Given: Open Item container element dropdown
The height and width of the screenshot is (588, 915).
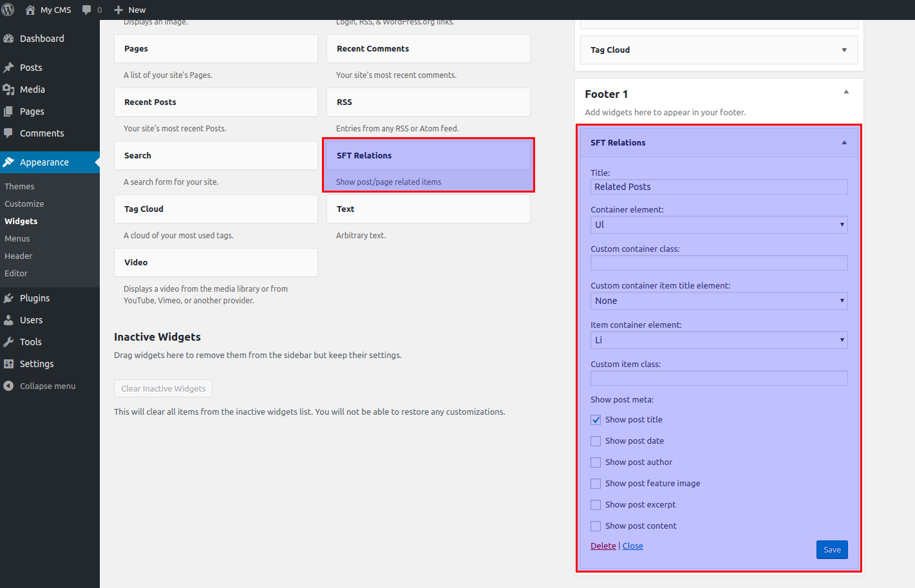Looking at the screenshot, I should point(719,340).
